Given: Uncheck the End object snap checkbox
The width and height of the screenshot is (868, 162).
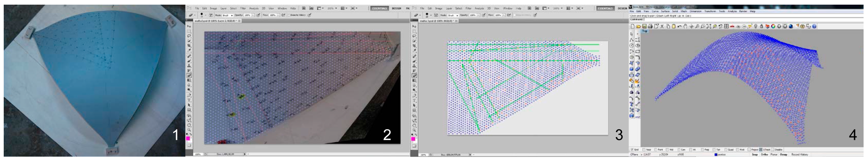Looking at the screenshot, I should coord(632,150).
